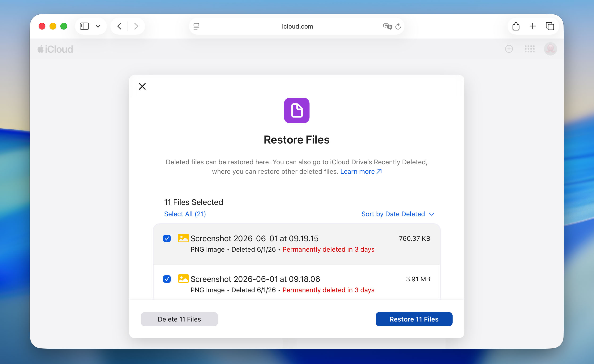594x364 pixels.
Task: Open the Share icon in Safari toolbar
Action: coord(516,26)
